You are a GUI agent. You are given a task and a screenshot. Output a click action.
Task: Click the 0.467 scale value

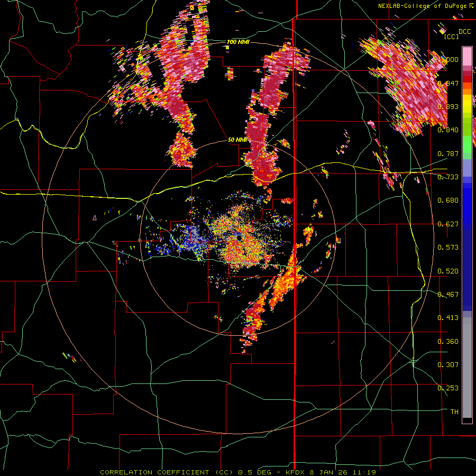[x=448, y=294]
